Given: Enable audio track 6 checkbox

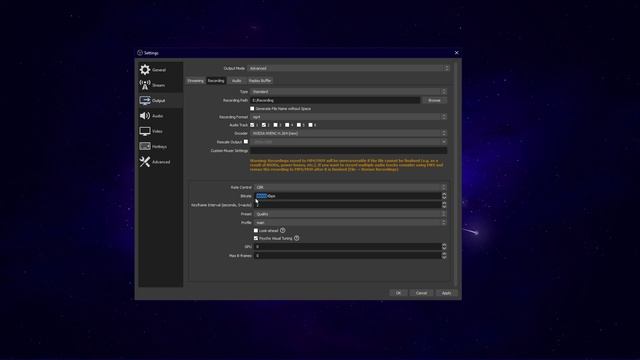Looking at the screenshot, I should tap(311, 125).
